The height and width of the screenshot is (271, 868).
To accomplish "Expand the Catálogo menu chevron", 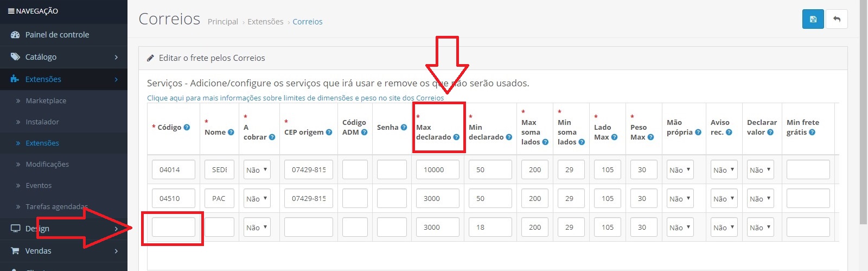I will point(116,57).
